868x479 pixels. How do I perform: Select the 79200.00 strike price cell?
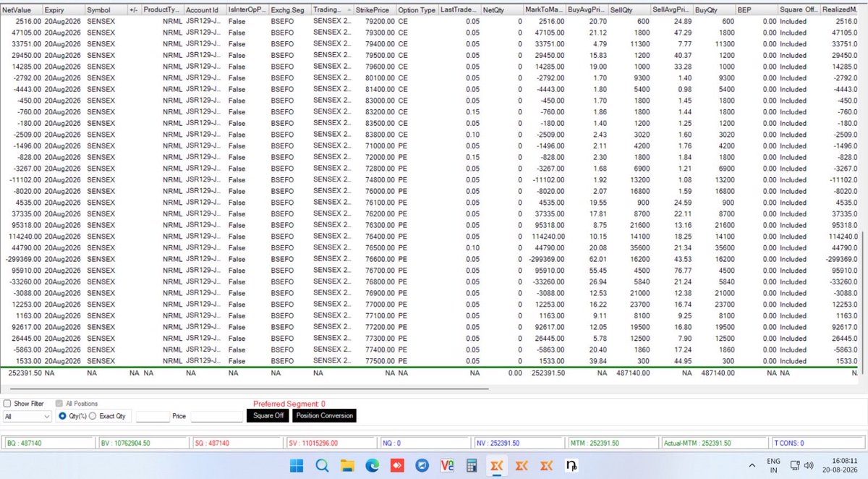[x=375, y=22]
